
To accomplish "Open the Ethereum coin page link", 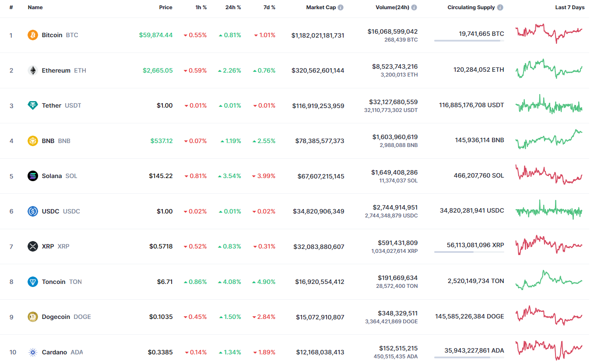I will click(x=64, y=70).
